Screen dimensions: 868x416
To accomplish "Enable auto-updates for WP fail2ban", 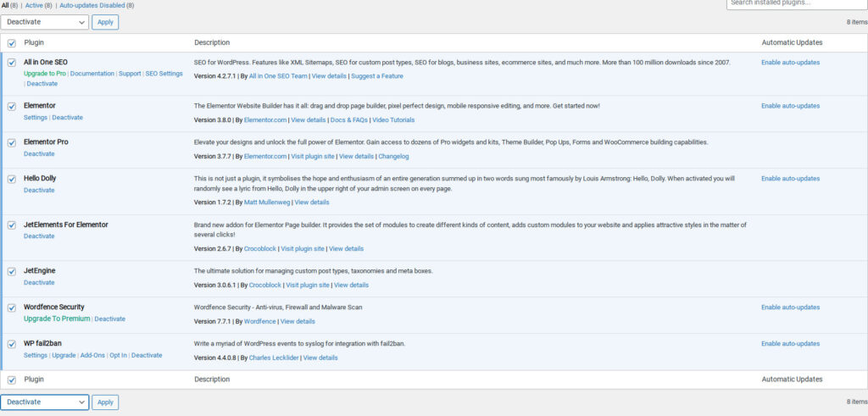I will [x=791, y=344].
